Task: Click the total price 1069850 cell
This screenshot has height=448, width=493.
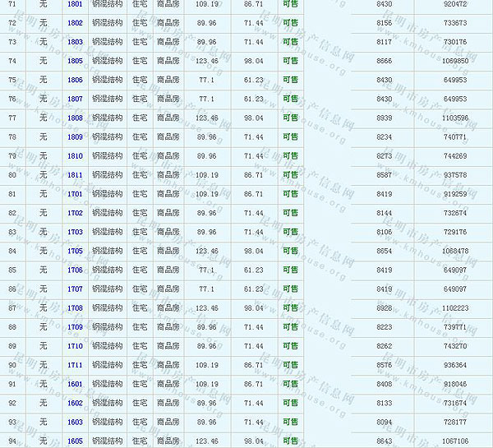Action: coord(454,61)
